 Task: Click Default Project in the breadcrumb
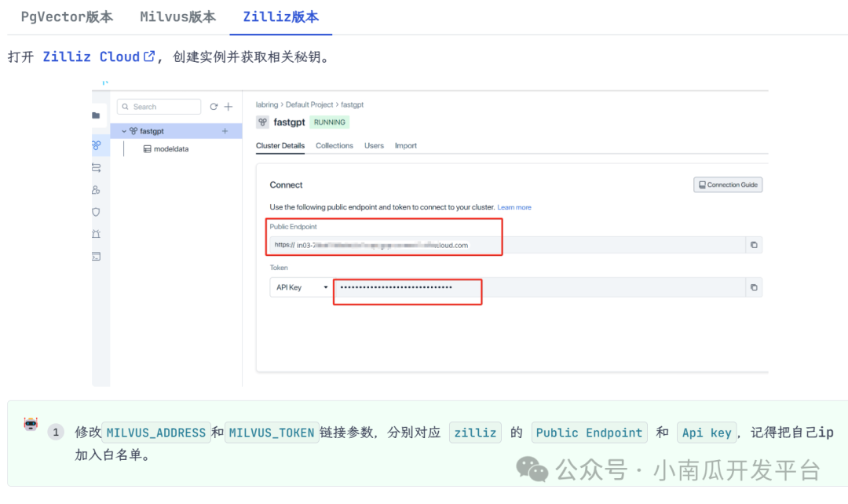click(309, 104)
